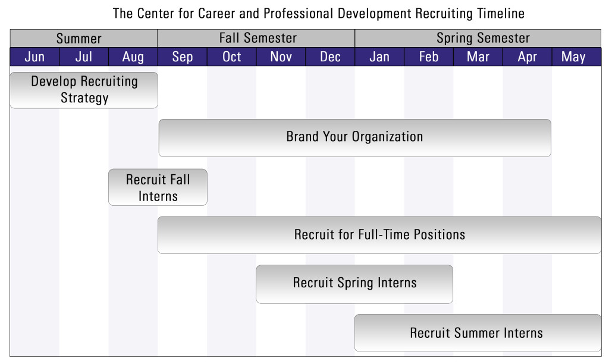Select the Feb month marker

429,57
